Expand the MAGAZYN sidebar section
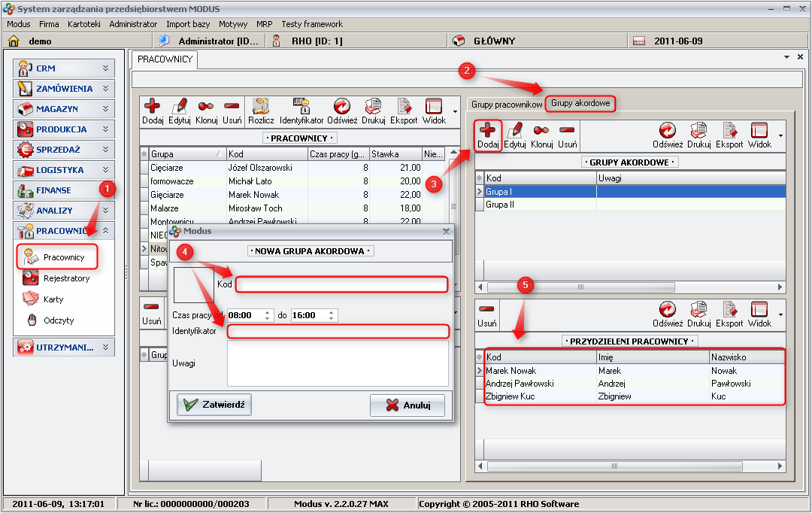Image resolution: width=812 pixels, height=513 pixels. [x=65, y=109]
